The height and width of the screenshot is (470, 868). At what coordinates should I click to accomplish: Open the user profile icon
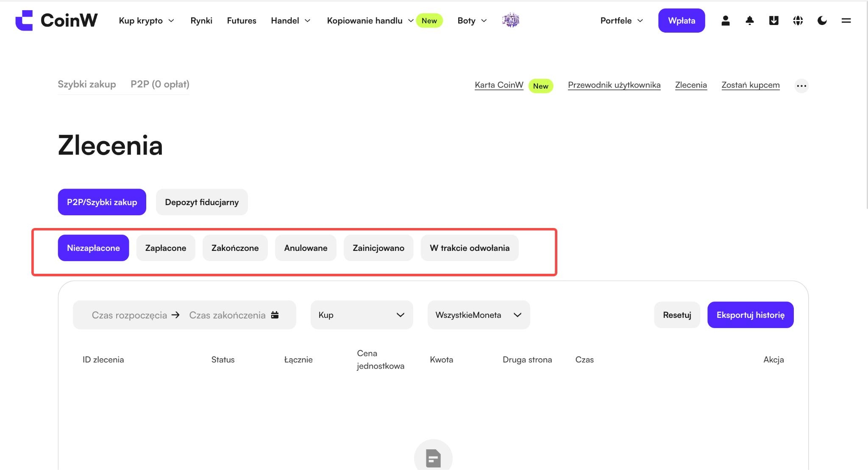click(x=726, y=20)
